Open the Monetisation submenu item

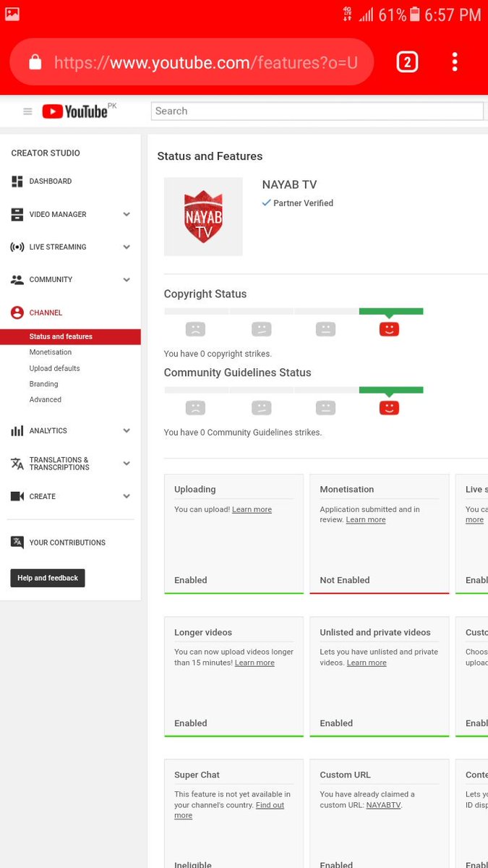point(51,352)
